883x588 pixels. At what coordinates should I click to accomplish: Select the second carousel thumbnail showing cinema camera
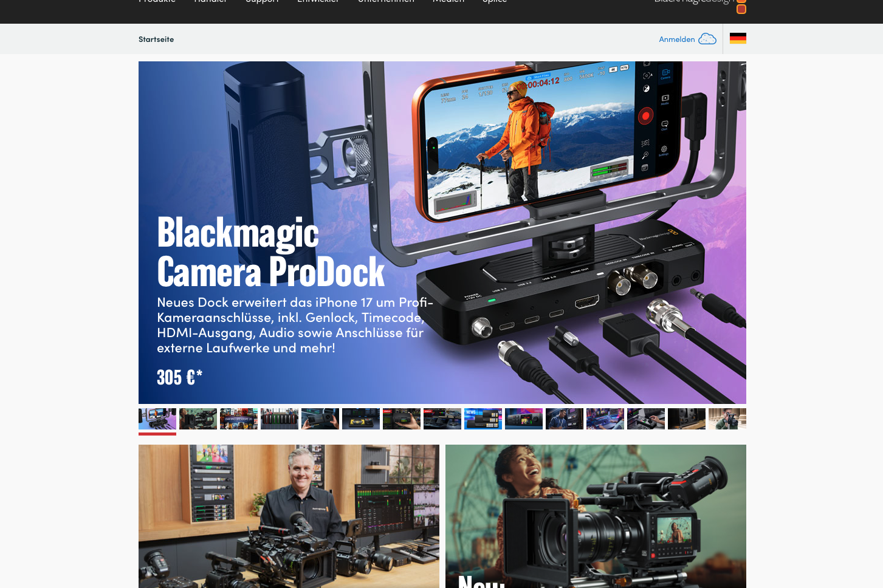(198, 419)
